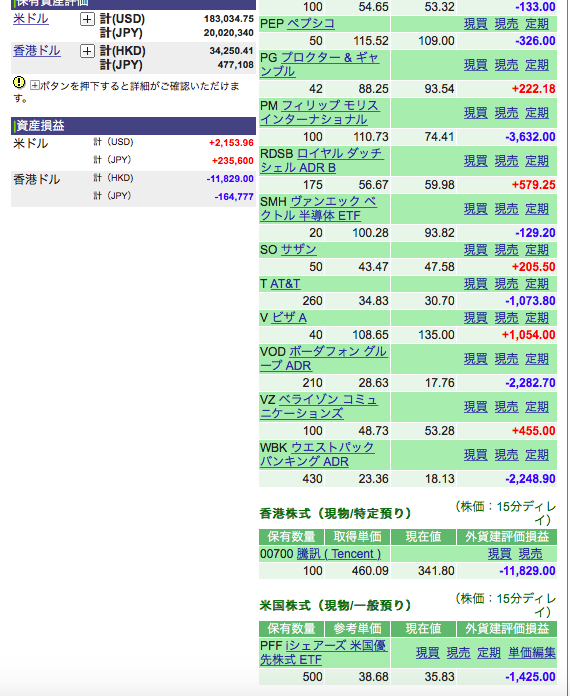Click 定期 for WBK ウエストパック
Screen dimensions: 570x696
click(537, 455)
